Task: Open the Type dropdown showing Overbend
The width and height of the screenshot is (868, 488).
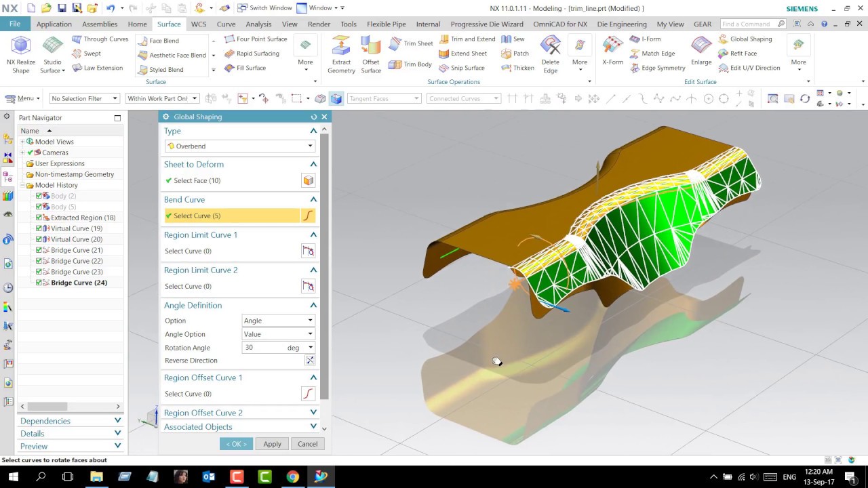Action: pos(239,146)
